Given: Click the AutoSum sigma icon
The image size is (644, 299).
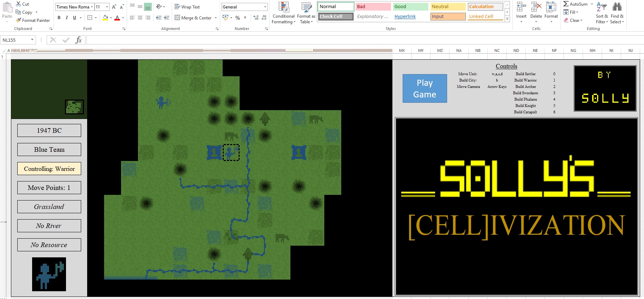Looking at the screenshot, I should tap(566, 4).
